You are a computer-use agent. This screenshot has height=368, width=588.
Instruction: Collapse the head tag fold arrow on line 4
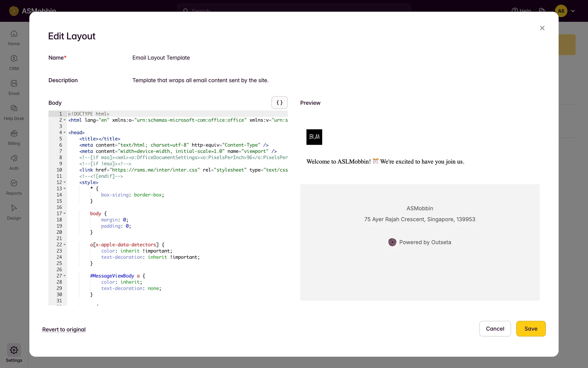[65, 132]
